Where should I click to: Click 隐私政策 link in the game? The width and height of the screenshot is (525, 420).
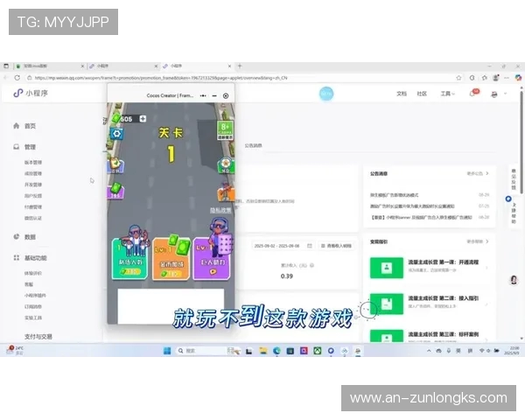pos(220,210)
